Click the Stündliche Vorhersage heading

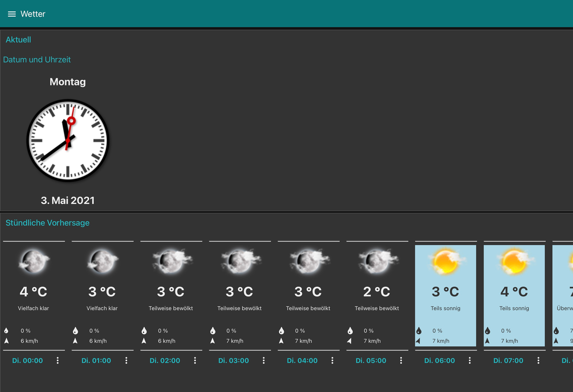click(x=48, y=222)
